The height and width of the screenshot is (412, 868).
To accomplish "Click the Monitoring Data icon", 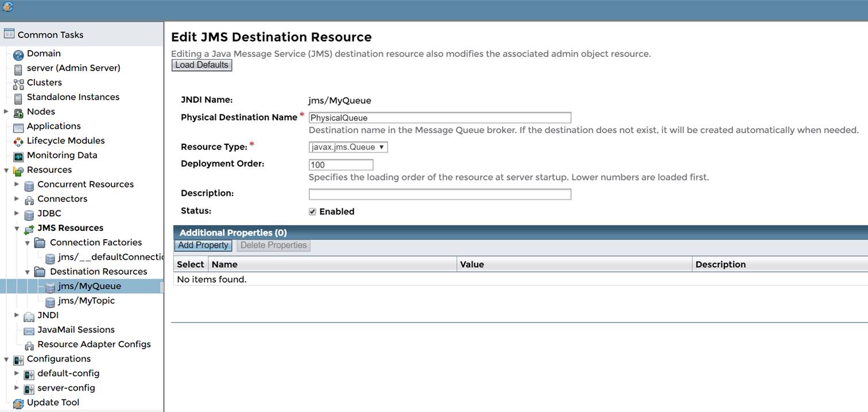I will 19,155.
